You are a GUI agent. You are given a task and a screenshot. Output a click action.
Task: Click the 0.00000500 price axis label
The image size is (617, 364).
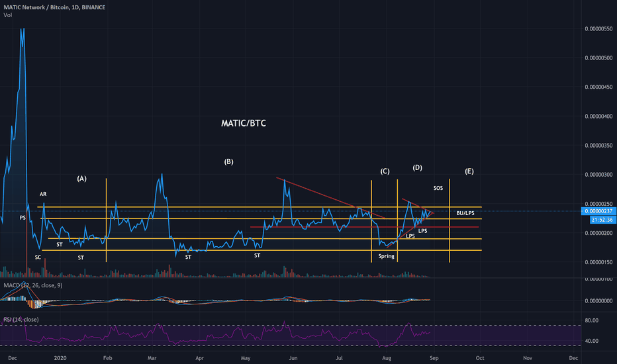pyautogui.click(x=598, y=58)
